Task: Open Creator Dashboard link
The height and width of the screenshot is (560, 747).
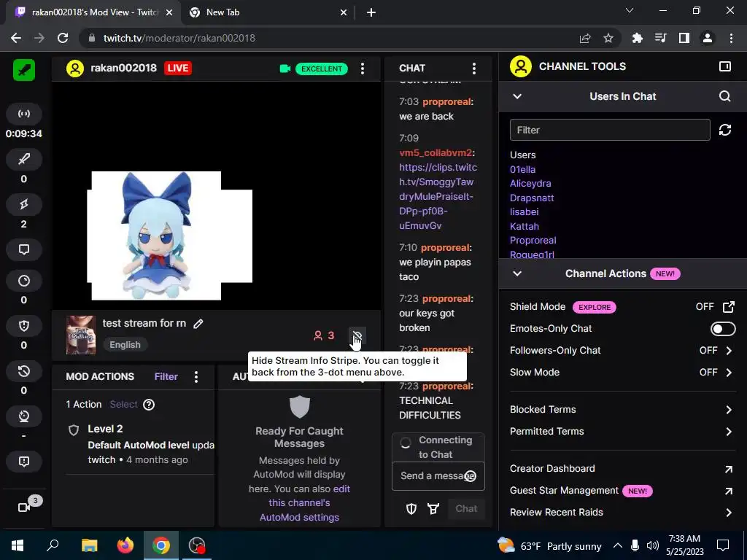Action: [x=623, y=469]
